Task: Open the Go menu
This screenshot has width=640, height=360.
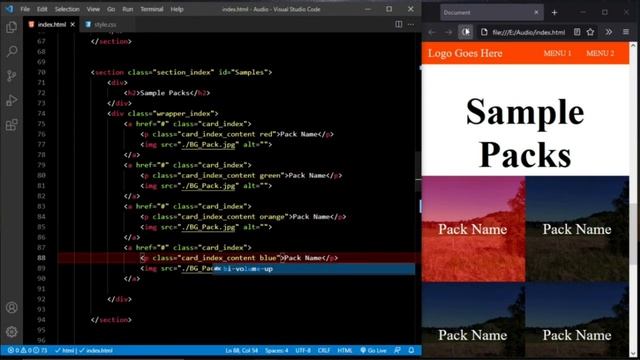Action: click(111, 9)
